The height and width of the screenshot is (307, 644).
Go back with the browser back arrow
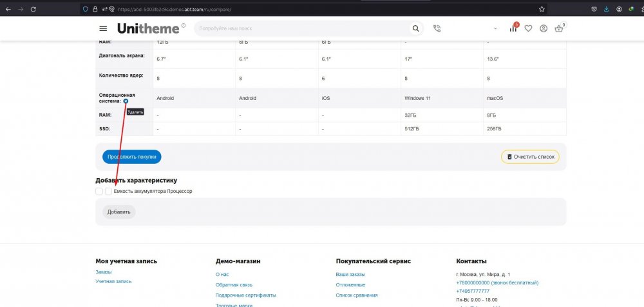coord(8,9)
